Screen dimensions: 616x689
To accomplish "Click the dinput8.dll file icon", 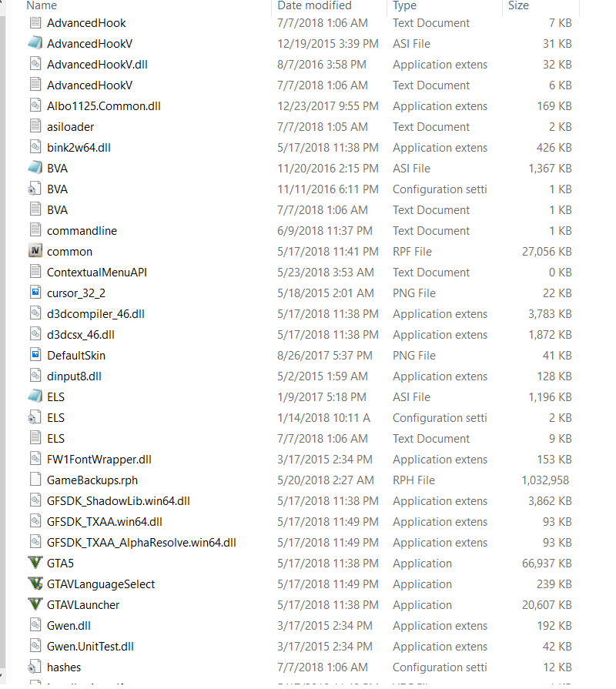I will pos(35,376).
